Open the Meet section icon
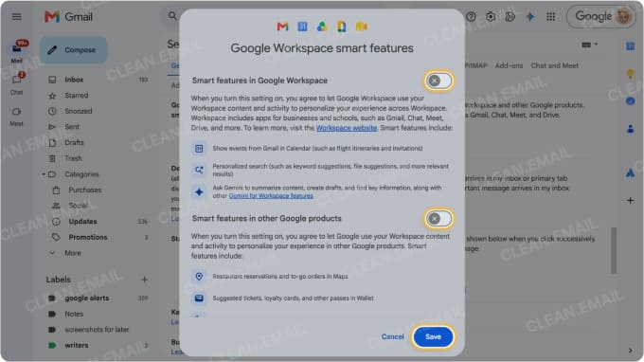Viewport: 644px width, 362px height. point(16,112)
